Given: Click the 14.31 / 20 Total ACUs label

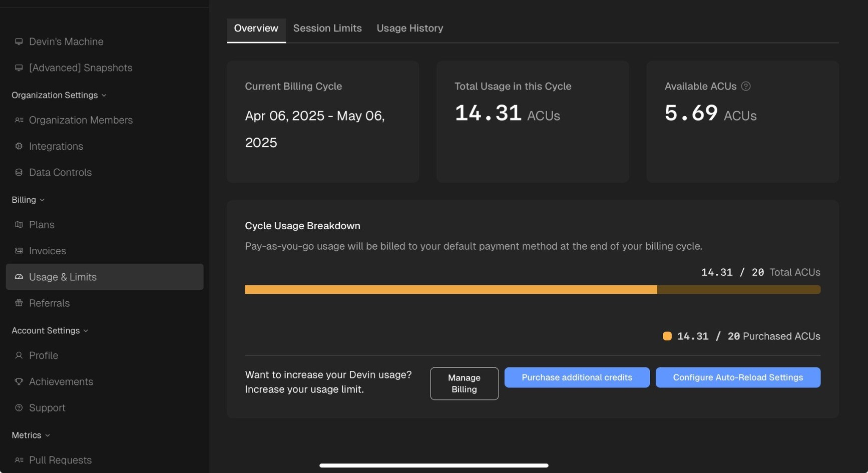Looking at the screenshot, I should [760, 272].
